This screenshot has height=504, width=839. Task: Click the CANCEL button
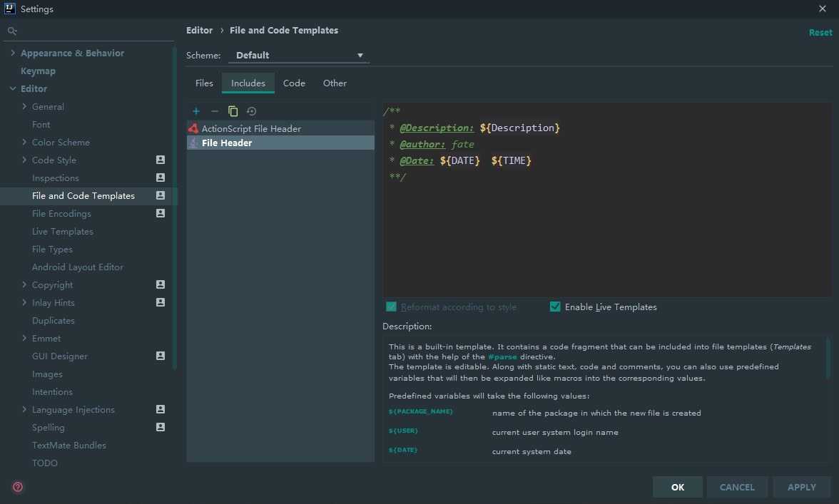tap(738, 487)
